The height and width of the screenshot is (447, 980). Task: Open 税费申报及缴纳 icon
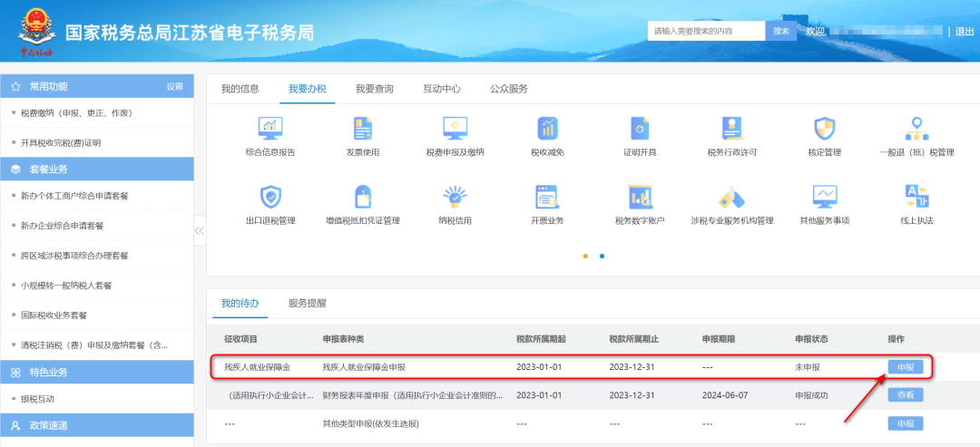coord(455,128)
